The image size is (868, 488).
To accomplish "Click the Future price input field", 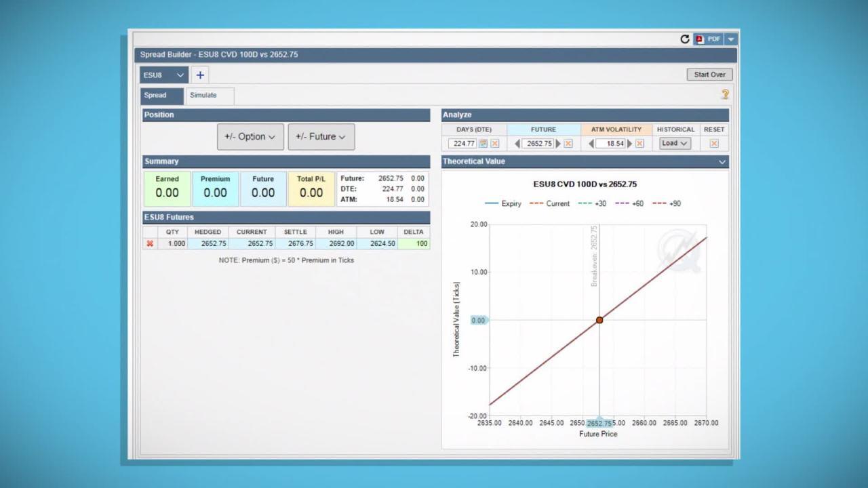I will (x=539, y=144).
